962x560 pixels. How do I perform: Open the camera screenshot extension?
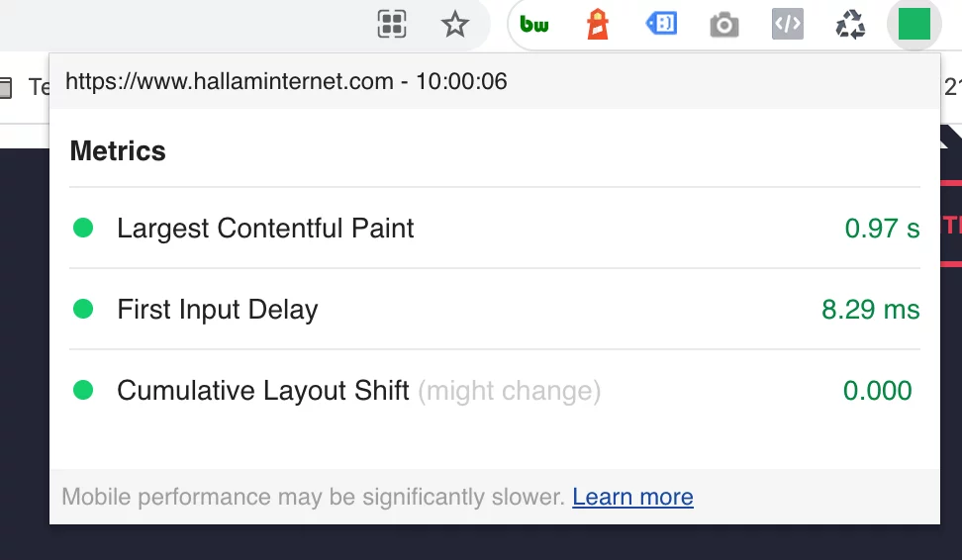[x=724, y=25]
